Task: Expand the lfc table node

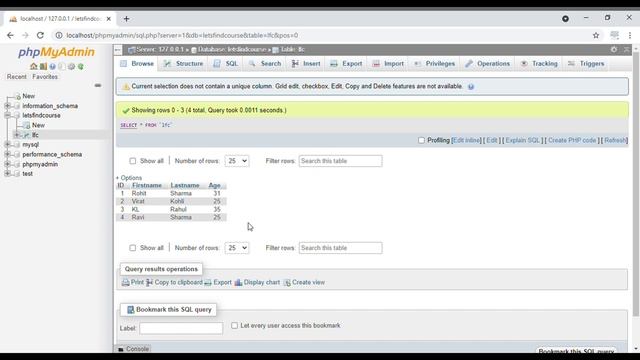Action: (17, 135)
